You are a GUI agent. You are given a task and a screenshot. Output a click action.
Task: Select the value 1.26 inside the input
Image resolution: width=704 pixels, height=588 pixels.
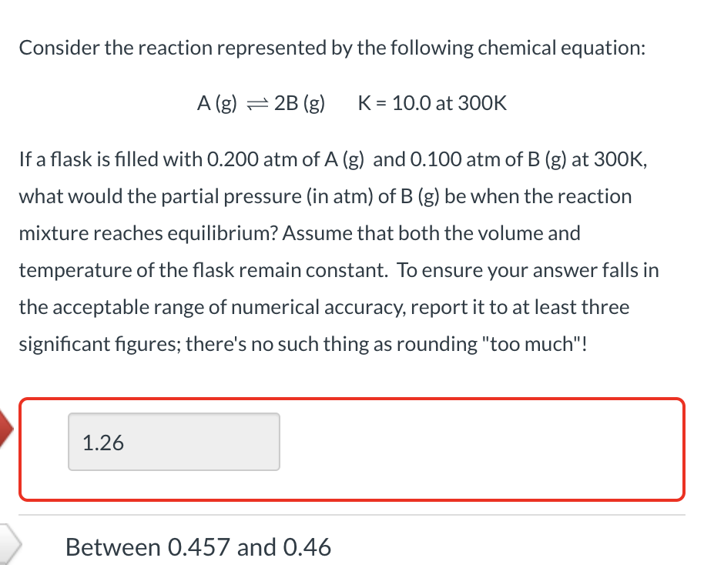tap(101, 443)
